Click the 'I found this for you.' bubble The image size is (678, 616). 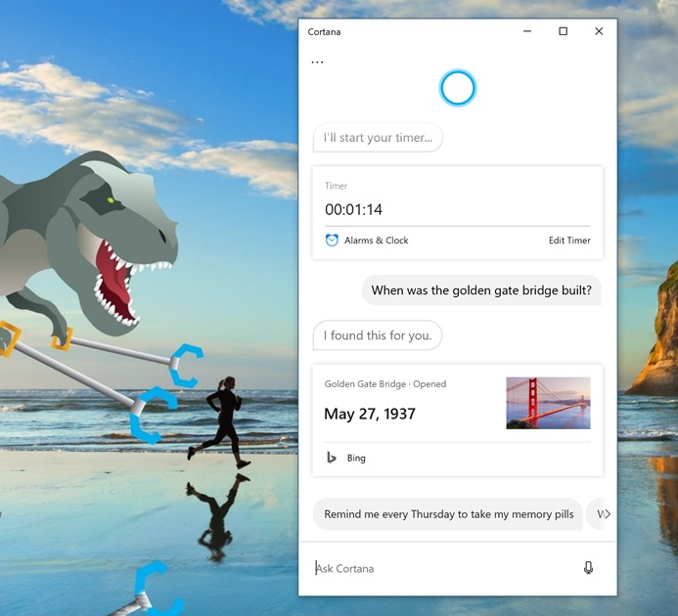(x=378, y=335)
